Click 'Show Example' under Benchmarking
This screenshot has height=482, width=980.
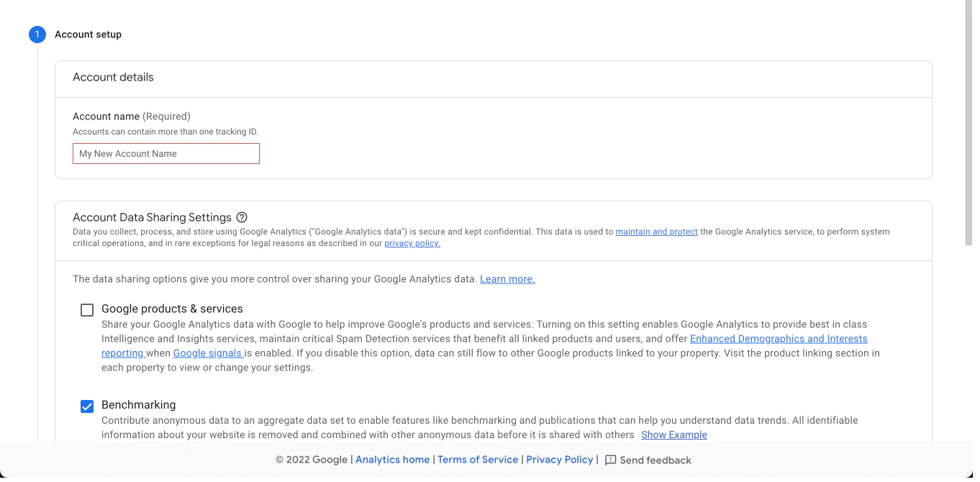[x=674, y=435]
